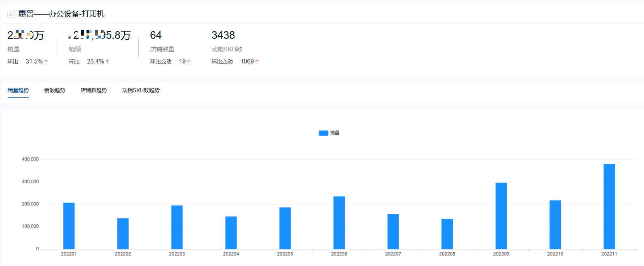Click the bar for 202211
This screenshot has height=266, width=644.
pos(609,206)
